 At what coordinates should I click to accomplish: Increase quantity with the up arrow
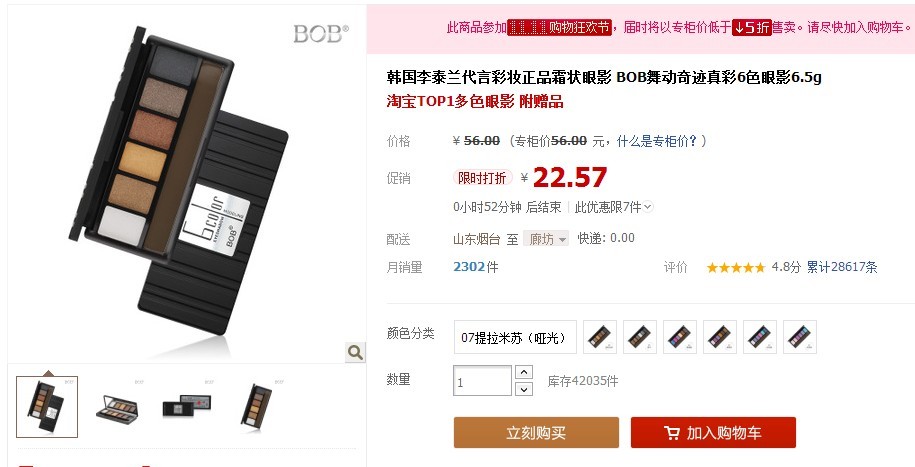[x=524, y=372]
